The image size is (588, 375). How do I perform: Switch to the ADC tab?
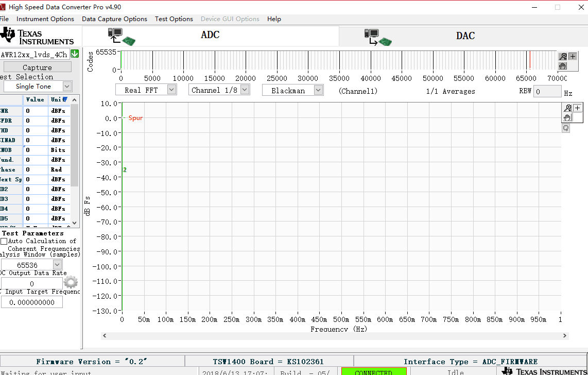(x=211, y=35)
